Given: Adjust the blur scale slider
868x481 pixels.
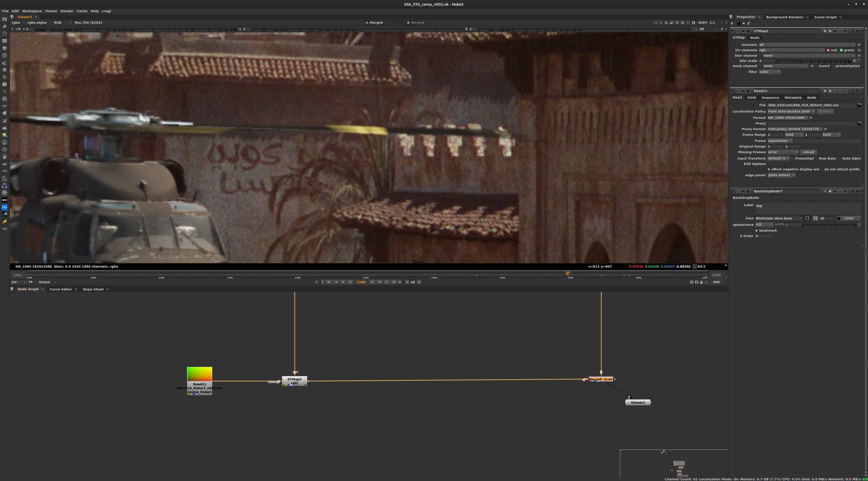Looking at the screenshot, I should [816, 61].
